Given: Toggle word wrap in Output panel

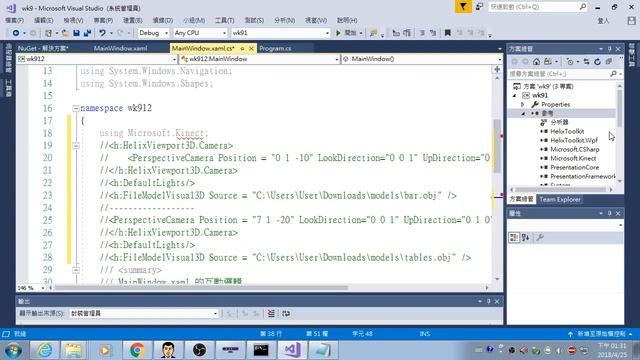Looking at the screenshot, I should [x=286, y=313].
